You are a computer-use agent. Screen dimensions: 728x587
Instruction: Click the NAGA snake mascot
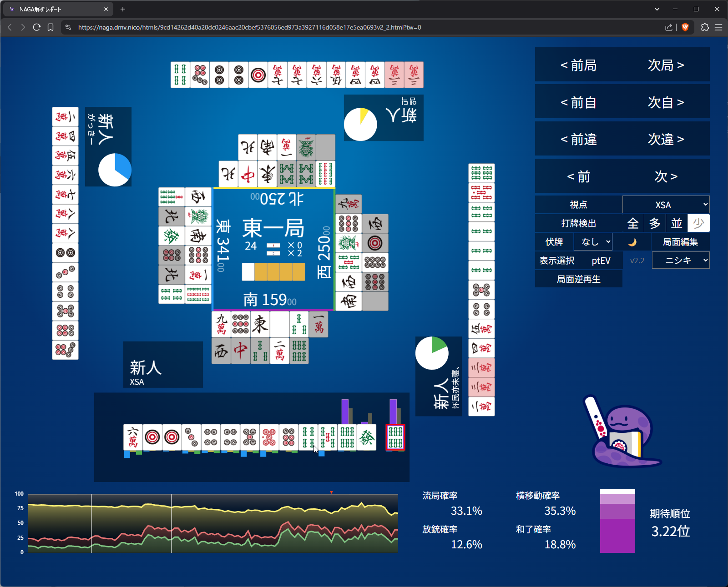tap(622, 432)
